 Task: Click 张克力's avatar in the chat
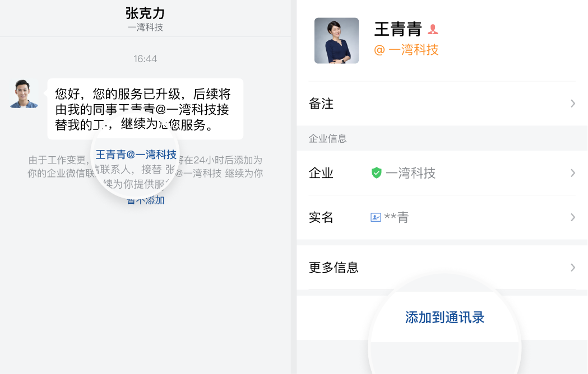coord(24,94)
